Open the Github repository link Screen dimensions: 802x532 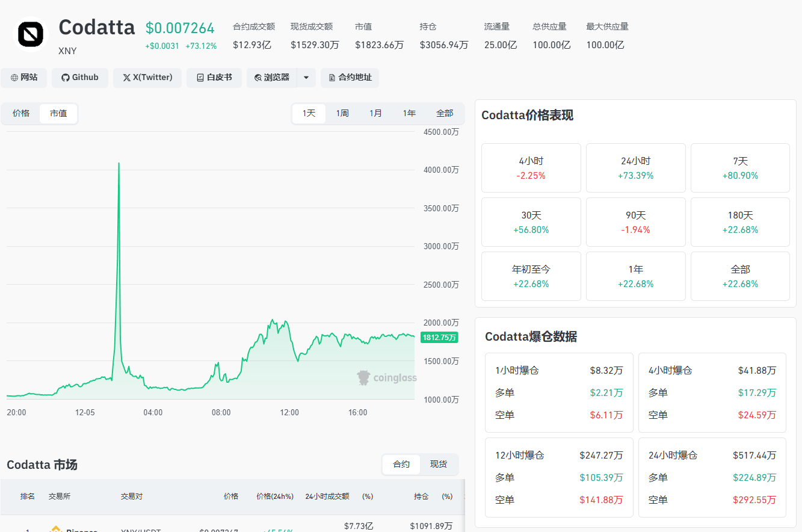[80, 78]
